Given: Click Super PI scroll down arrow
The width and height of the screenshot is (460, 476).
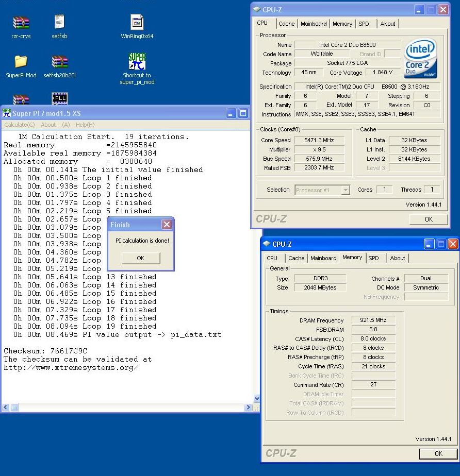Looking at the screenshot, I should point(257,398).
